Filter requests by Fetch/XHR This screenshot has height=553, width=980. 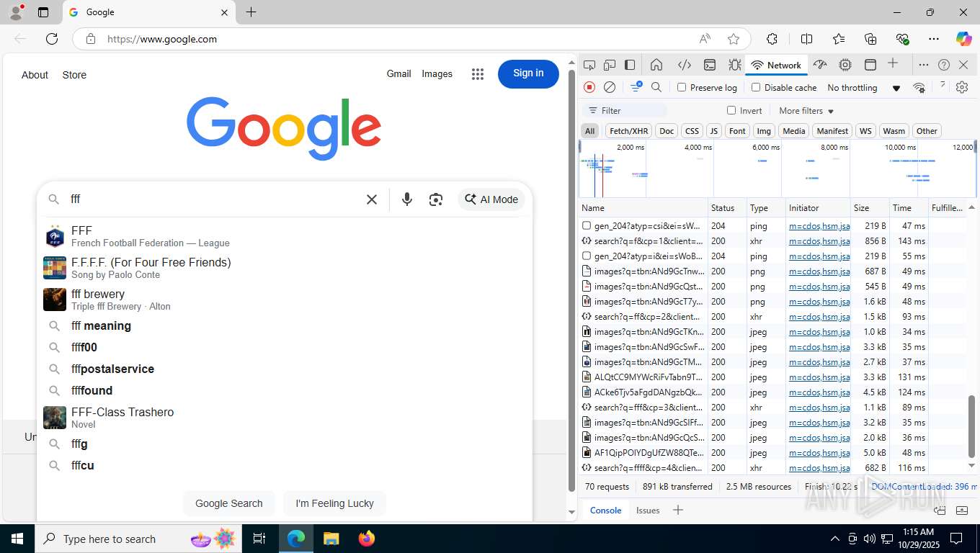(x=628, y=130)
